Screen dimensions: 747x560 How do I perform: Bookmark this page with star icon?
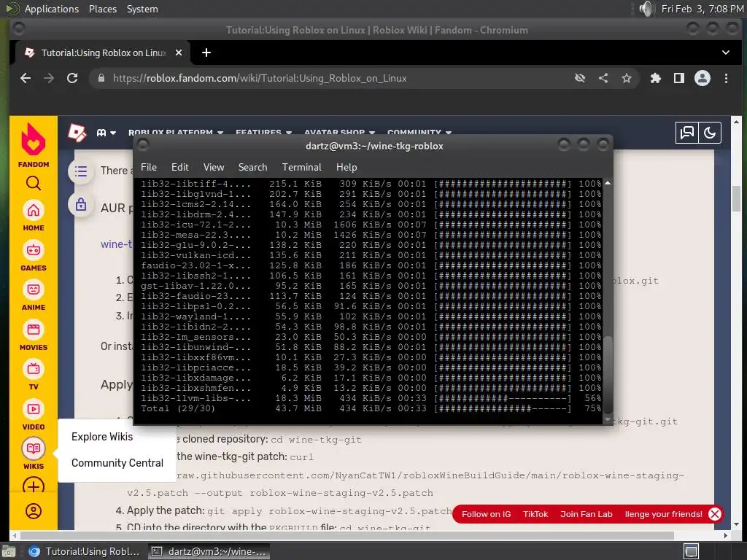pos(627,78)
